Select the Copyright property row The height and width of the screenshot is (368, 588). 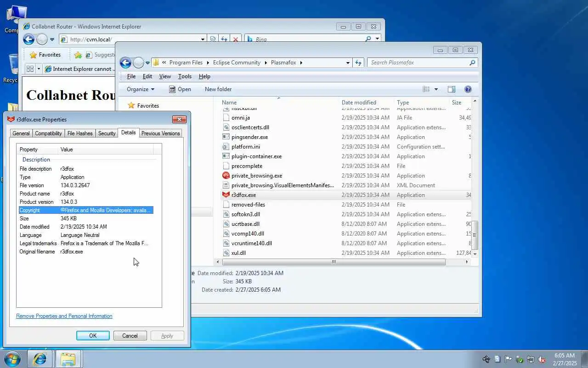(86, 210)
